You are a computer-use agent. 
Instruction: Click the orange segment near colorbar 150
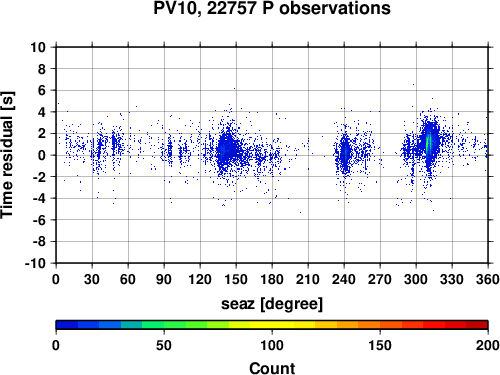pos(380,325)
